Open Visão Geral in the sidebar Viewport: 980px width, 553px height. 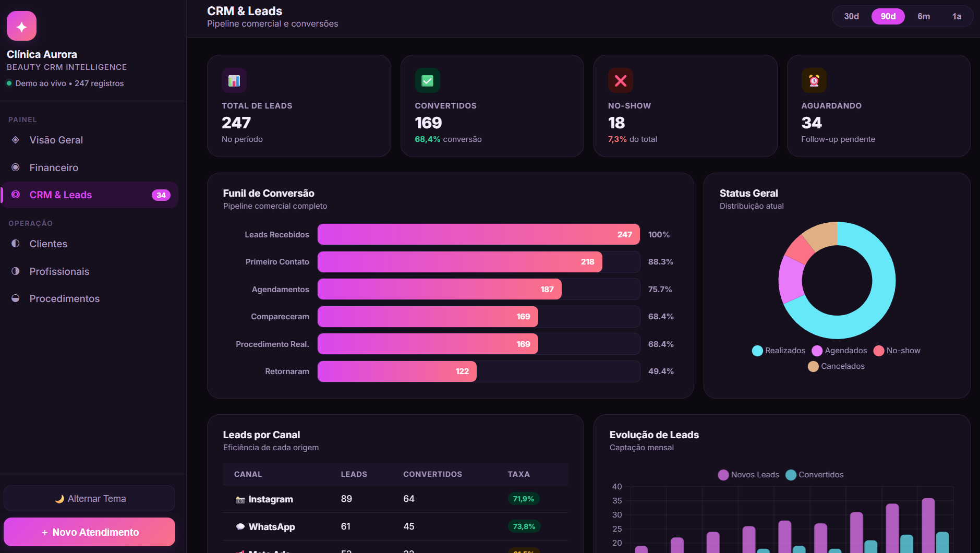pyautogui.click(x=89, y=140)
